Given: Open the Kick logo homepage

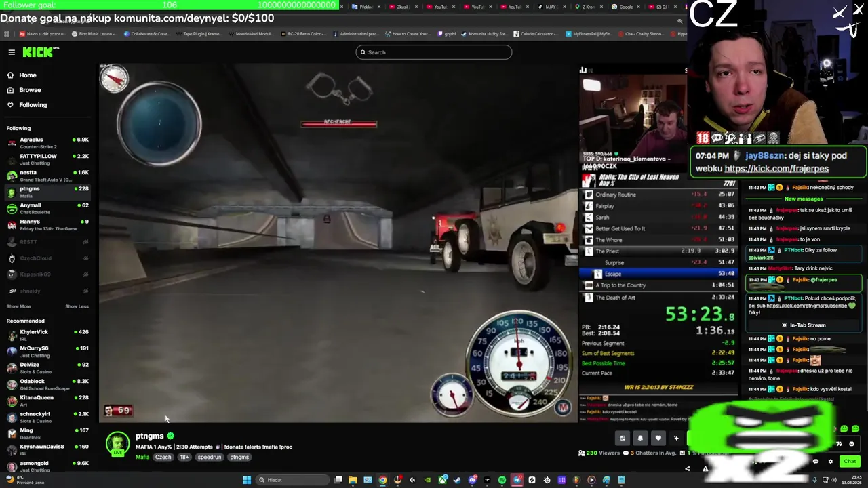Looking at the screenshot, I should [x=41, y=52].
